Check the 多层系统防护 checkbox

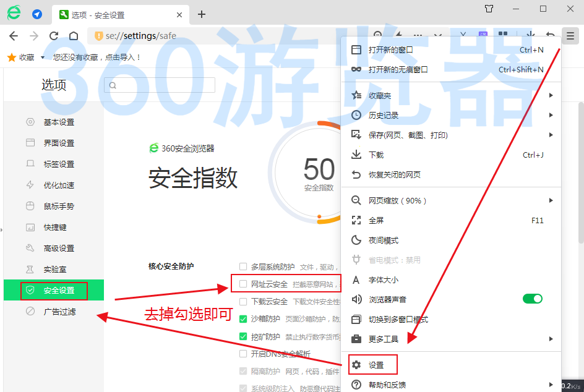(x=243, y=266)
